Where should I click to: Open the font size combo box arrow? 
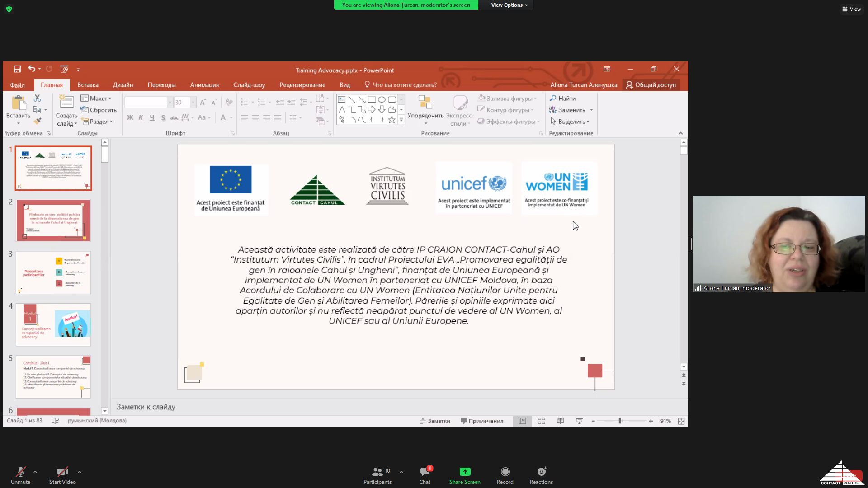(x=193, y=103)
